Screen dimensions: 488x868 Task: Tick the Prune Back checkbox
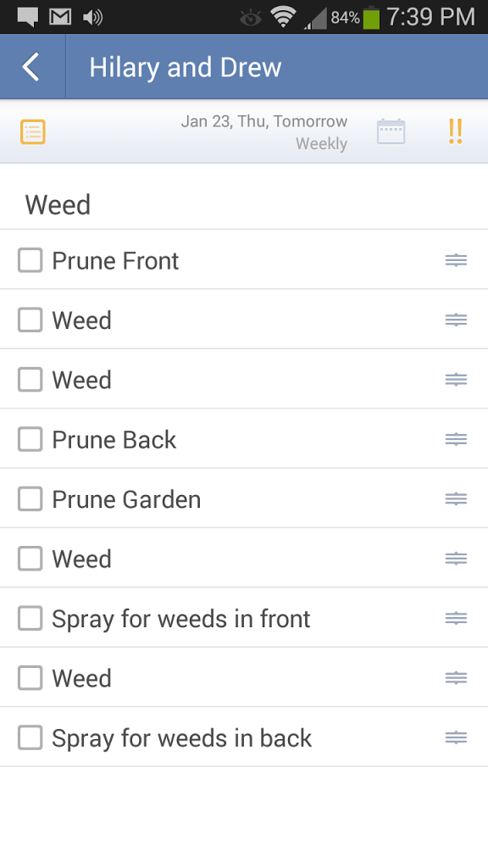pyautogui.click(x=30, y=440)
